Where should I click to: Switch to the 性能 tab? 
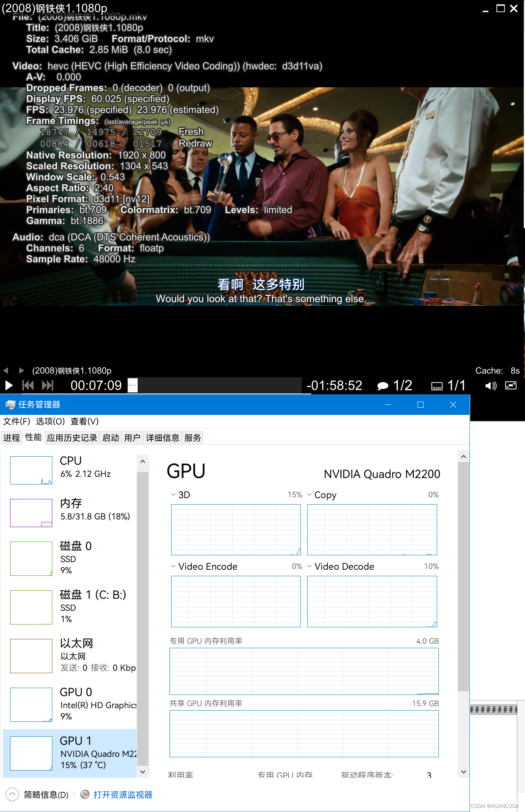(x=33, y=437)
